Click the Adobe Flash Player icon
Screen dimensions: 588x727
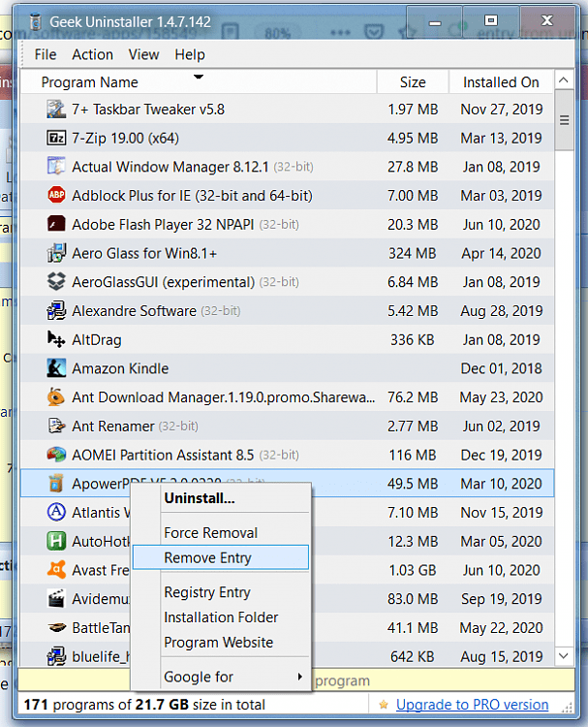coord(56,224)
